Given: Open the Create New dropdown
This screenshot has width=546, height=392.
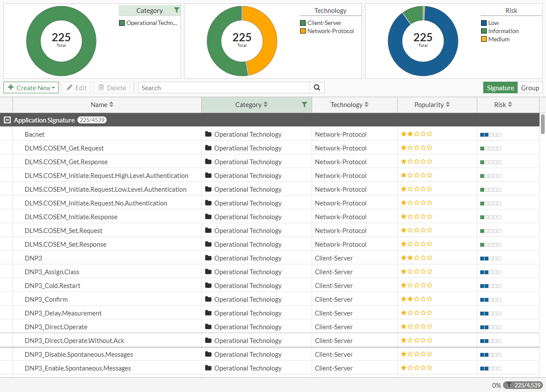Looking at the screenshot, I should (x=31, y=88).
